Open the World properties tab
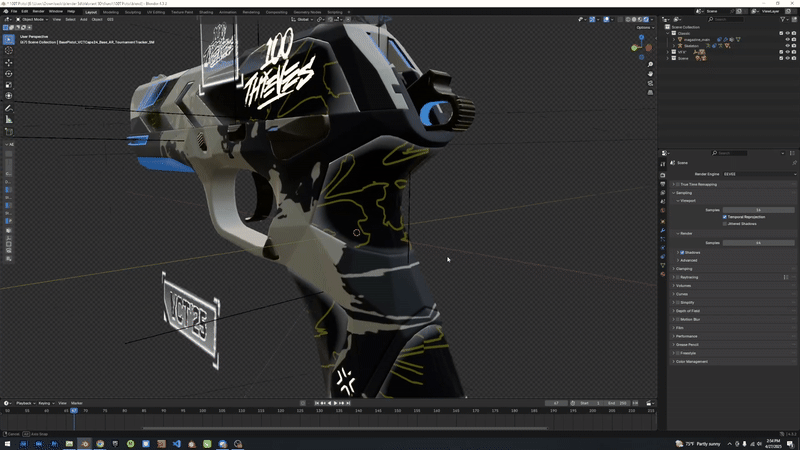Screen dimensions: 800x450 click(663, 210)
